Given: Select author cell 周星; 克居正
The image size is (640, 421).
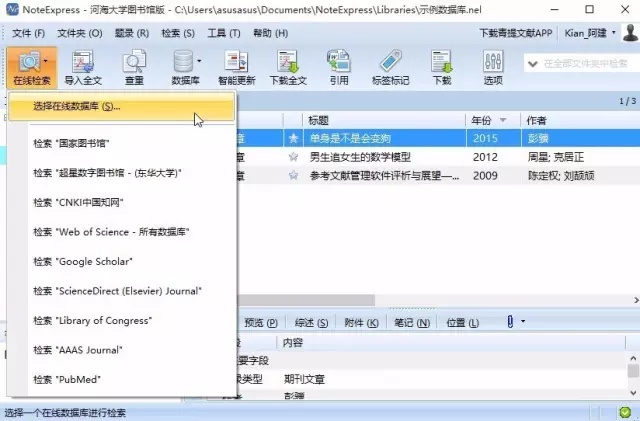Looking at the screenshot, I should click(556, 157).
